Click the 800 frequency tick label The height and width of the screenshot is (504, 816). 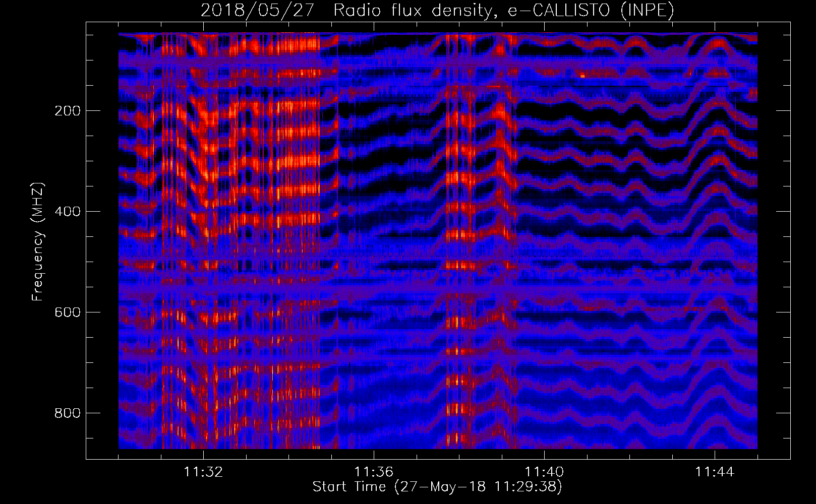(x=67, y=413)
